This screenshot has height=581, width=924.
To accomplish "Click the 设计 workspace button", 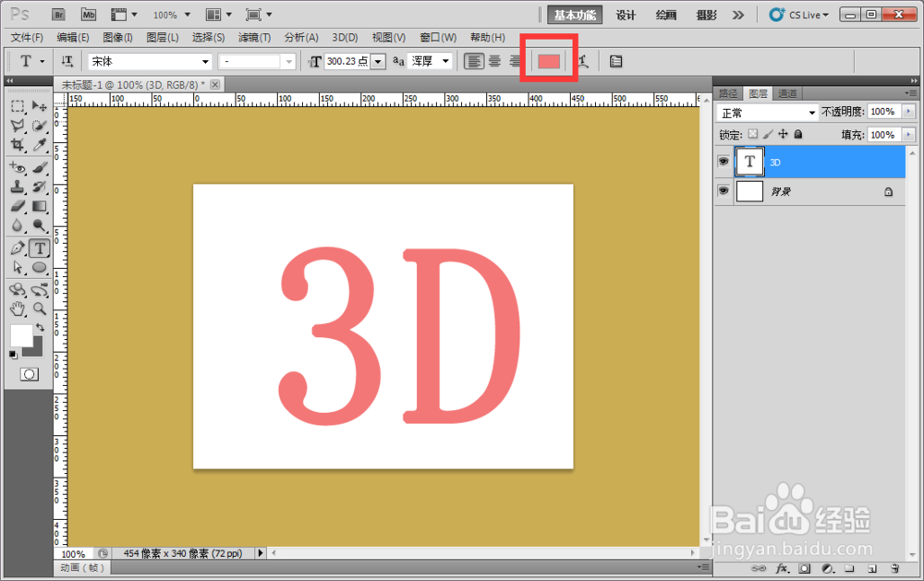I will (626, 16).
